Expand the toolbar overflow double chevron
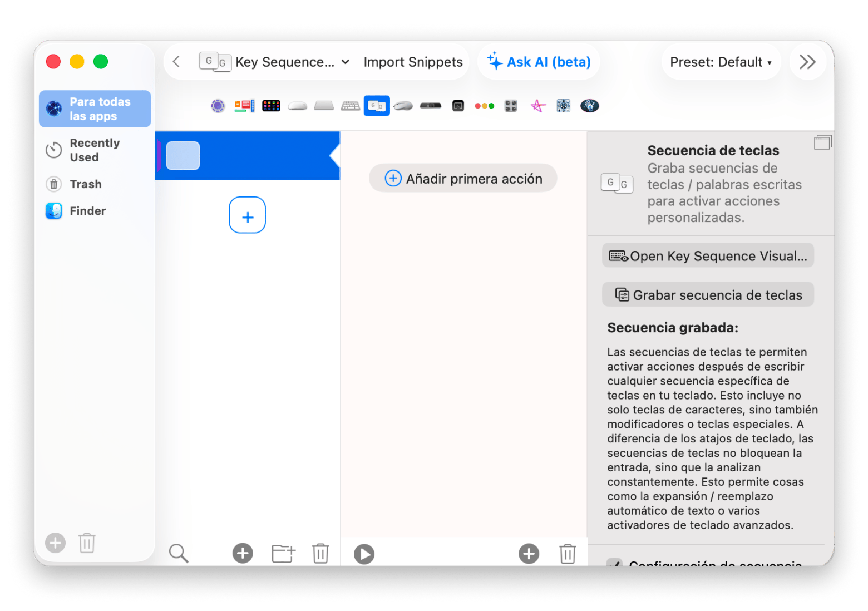868x611 pixels. coord(807,62)
